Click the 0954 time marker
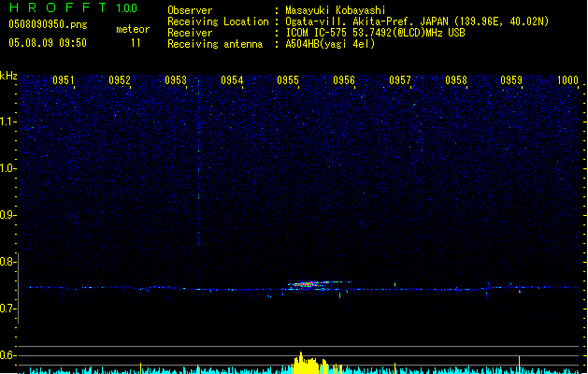 point(232,80)
